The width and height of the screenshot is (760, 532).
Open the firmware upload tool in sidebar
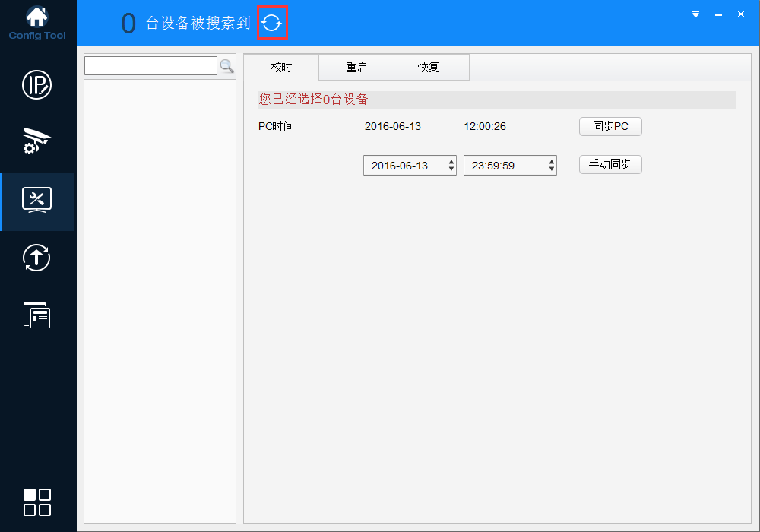tap(37, 258)
